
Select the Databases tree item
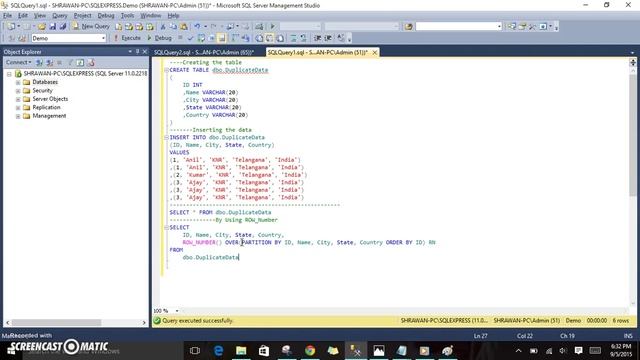pyautogui.click(x=45, y=82)
